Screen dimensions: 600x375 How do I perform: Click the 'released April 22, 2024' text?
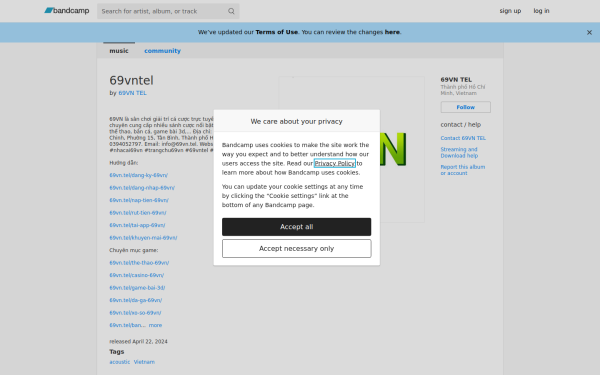[x=139, y=341]
